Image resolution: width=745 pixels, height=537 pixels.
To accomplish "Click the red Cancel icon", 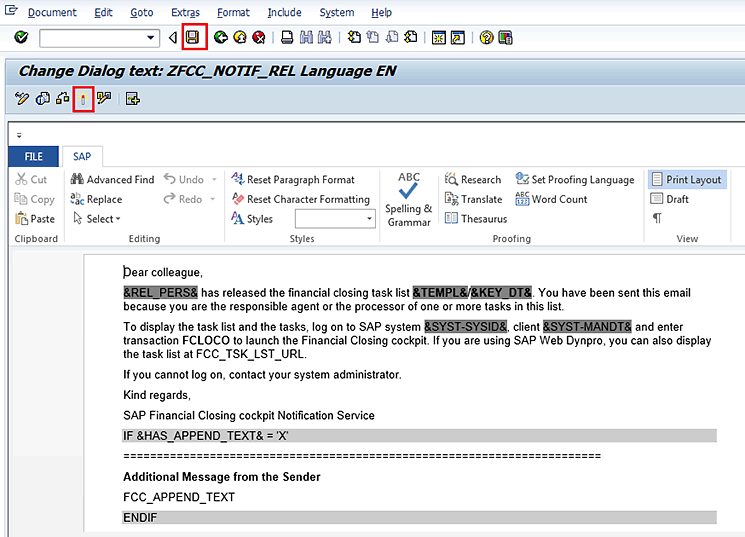I will pyautogui.click(x=258, y=38).
